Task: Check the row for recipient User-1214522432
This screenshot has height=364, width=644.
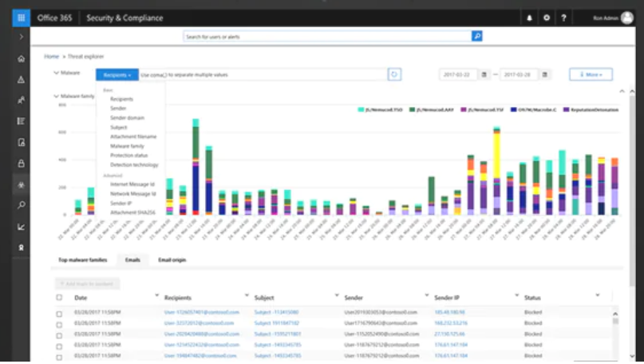Action: 59,346
